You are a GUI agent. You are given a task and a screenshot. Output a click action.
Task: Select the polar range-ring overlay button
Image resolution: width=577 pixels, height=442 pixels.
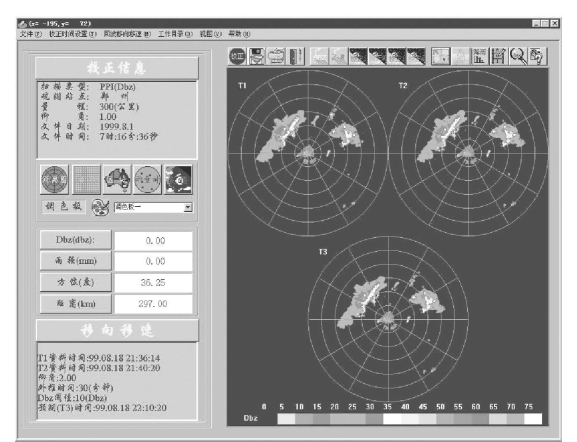coord(54,180)
